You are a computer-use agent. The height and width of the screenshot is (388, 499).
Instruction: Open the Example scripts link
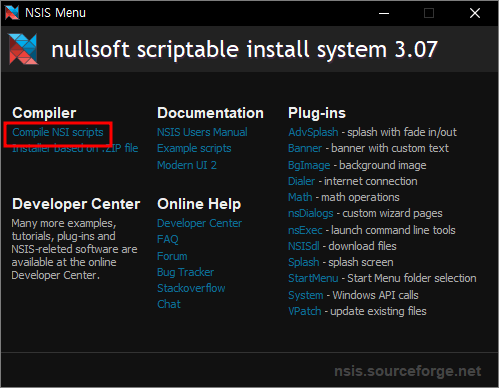(x=194, y=148)
